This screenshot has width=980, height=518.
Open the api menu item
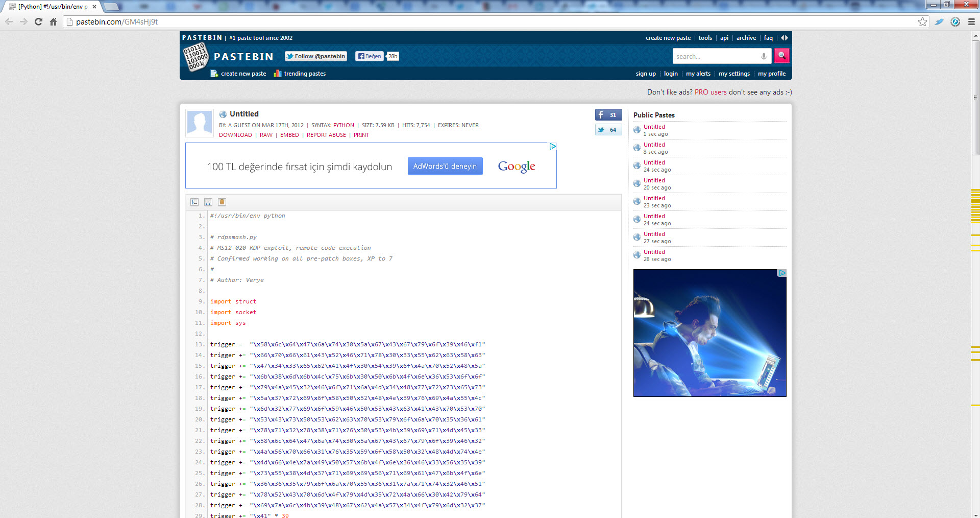click(x=724, y=38)
